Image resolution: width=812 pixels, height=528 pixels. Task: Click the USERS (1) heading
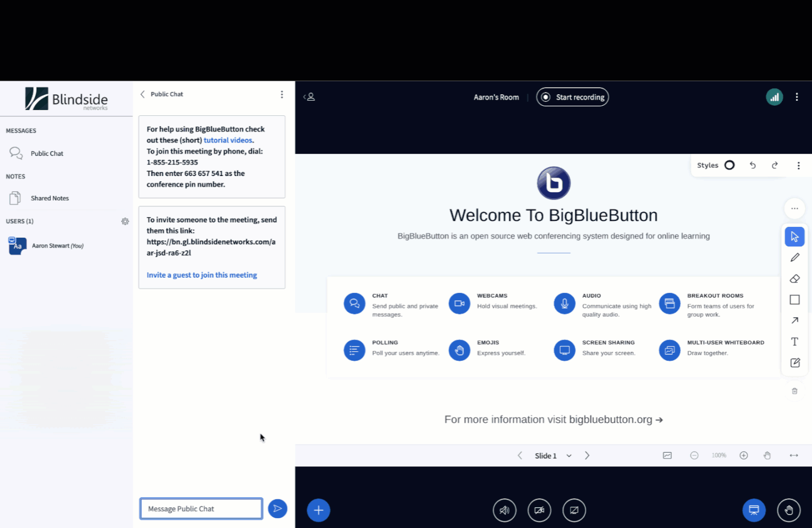coord(19,221)
